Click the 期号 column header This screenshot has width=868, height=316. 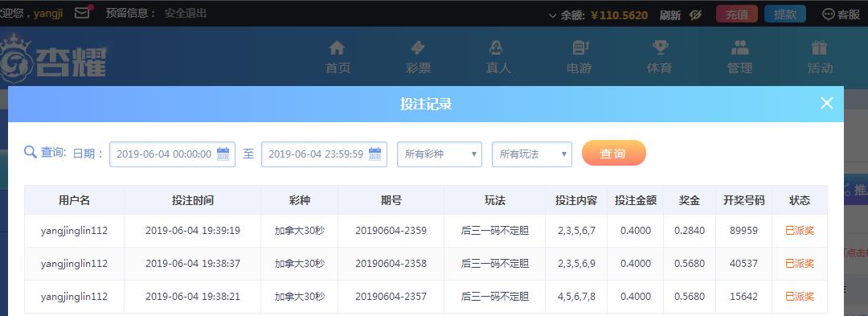click(391, 201)
